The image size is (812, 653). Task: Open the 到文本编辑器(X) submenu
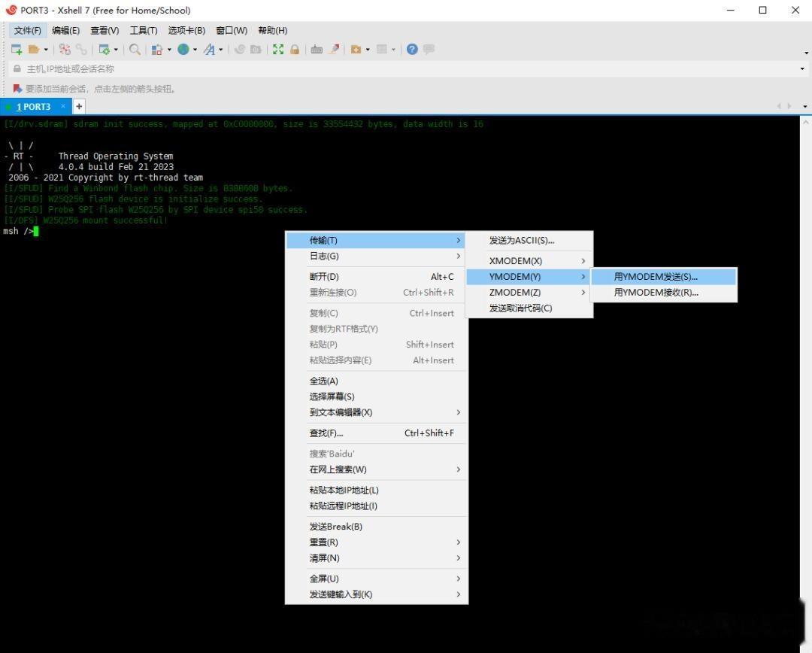377,412
